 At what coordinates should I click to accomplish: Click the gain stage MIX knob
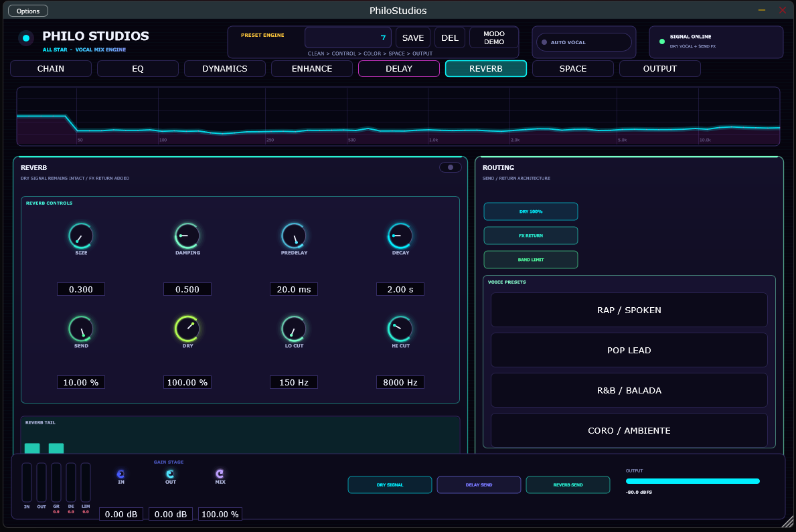tap(220, 474)
